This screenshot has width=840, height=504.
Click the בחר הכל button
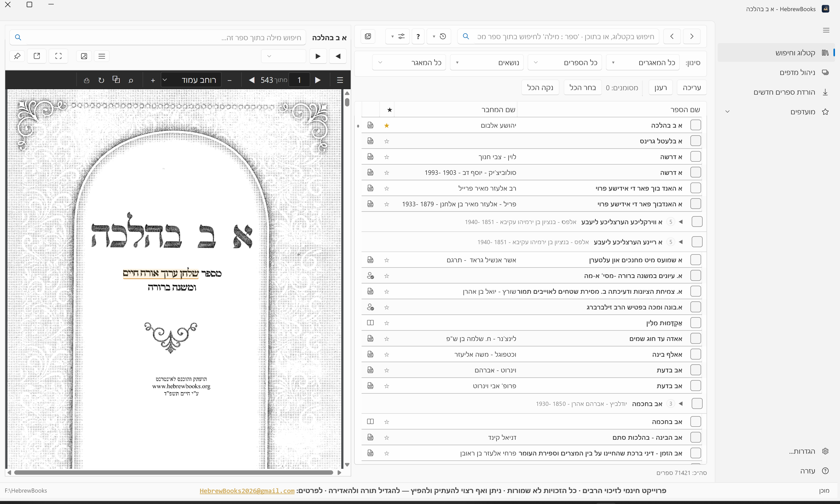point(583,88)
